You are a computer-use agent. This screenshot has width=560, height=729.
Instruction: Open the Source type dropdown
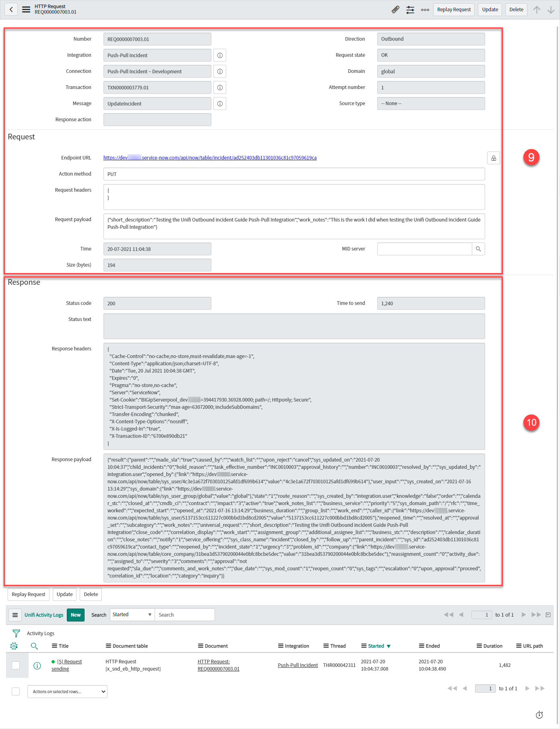430,104
